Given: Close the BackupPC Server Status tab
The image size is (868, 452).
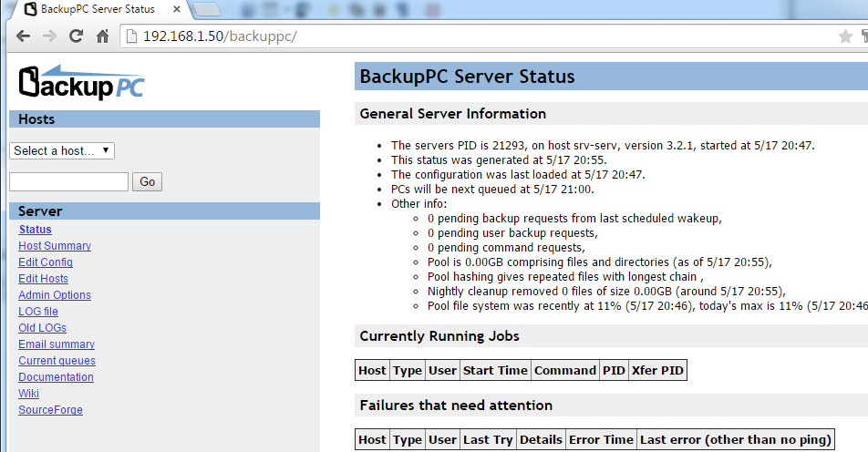Looking at the screenshot, I should (x=177, y=9).
